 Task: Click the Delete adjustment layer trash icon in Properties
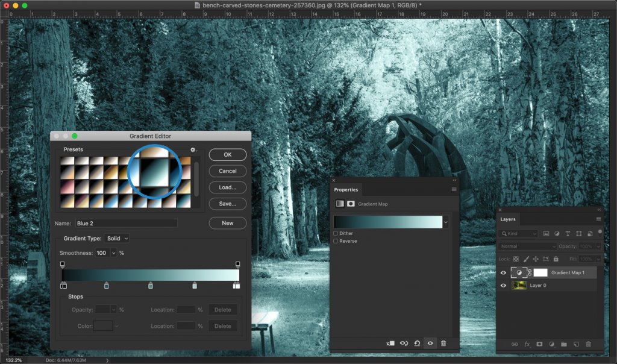click(x=443, y=342)
